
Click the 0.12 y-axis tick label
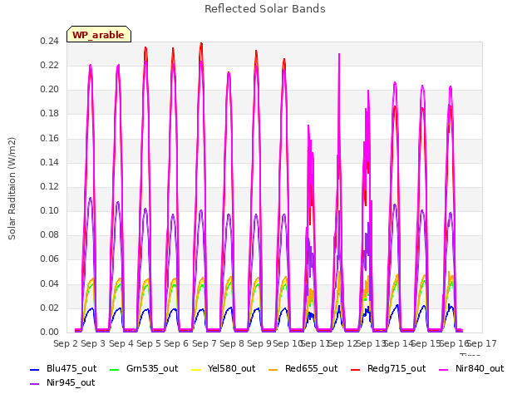[50, 186]
